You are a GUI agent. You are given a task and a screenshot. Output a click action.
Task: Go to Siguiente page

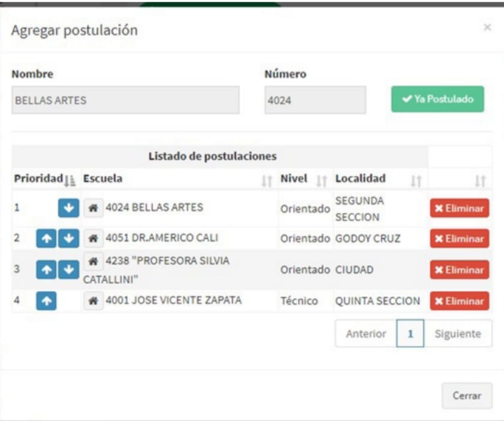pyautogui.click(x=457, y=334)
